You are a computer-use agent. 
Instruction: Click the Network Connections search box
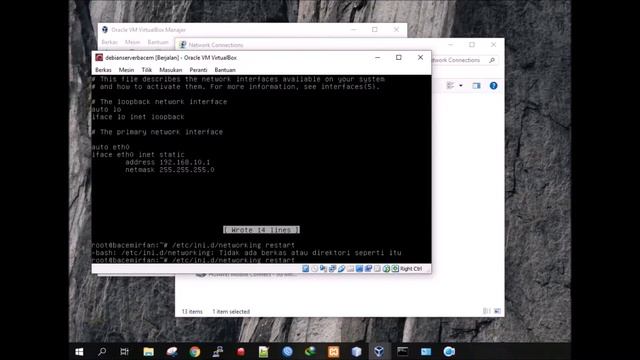click(464, 60)
